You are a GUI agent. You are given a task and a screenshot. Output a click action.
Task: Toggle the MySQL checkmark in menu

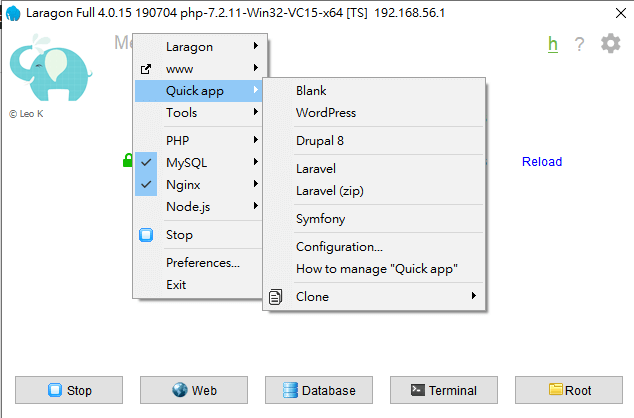tap(146, 162)
